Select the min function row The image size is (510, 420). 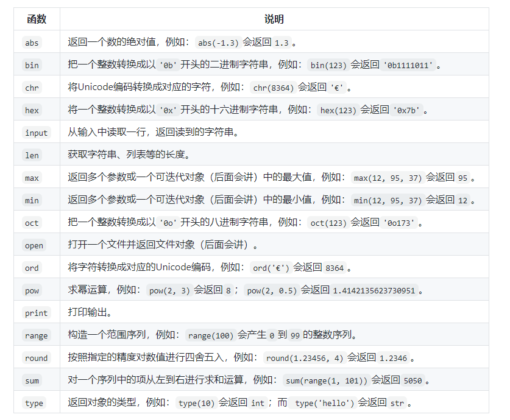coord(33,200)
